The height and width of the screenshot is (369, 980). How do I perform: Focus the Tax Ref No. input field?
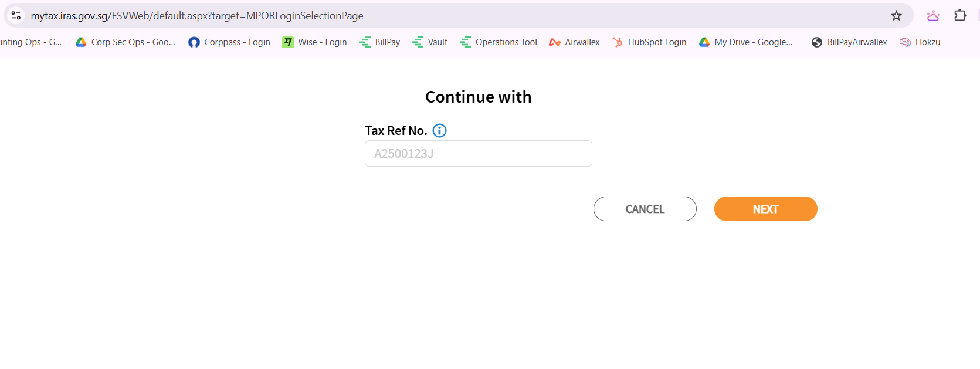[479, 154]
